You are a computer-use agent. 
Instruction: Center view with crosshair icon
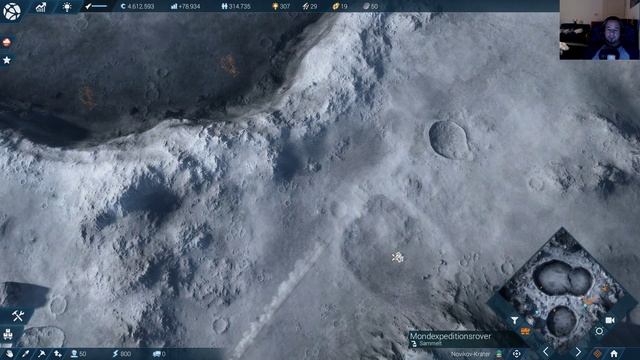[516, 354]
